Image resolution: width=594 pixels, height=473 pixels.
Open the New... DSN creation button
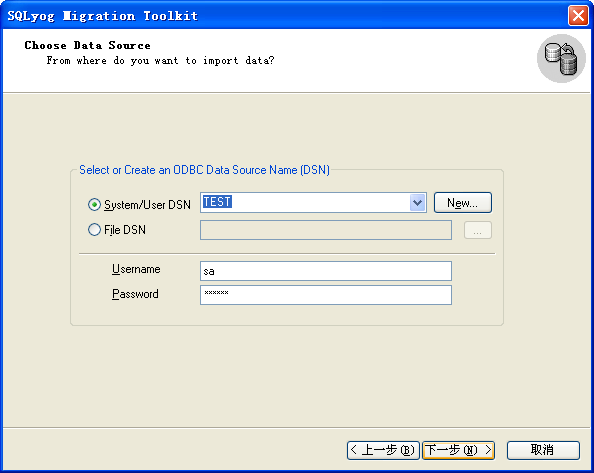click(x=463, y=203)
